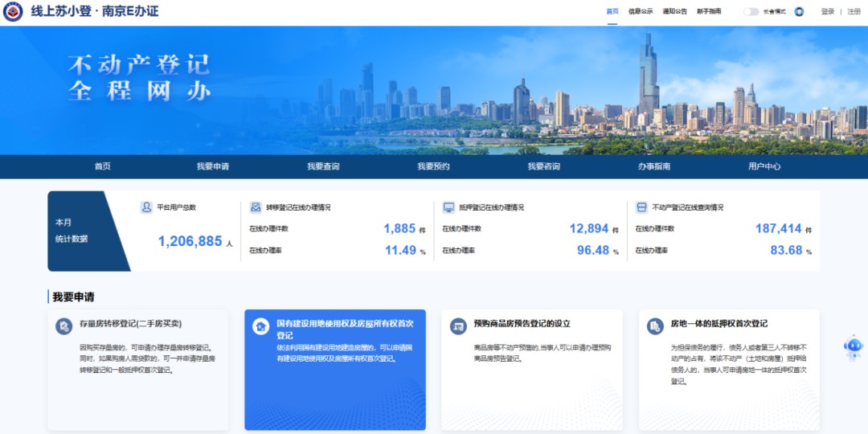Open 用户中心 in the navigation bar

point(764,166)
